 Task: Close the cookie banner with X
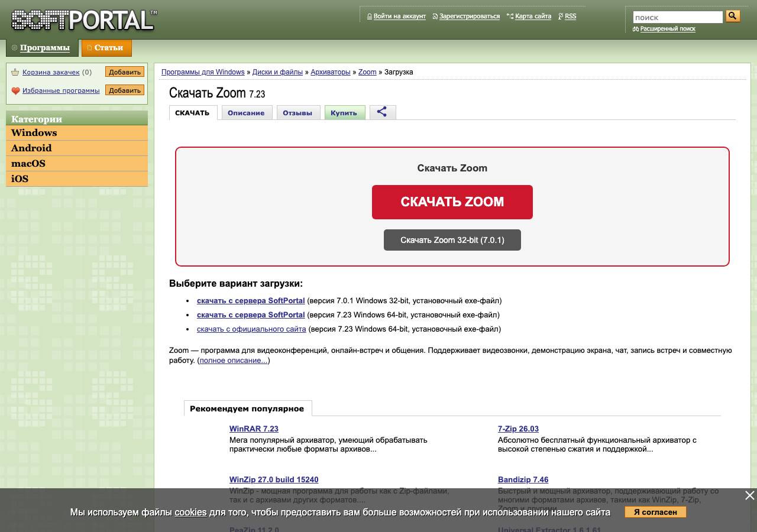[x=749, y=495]
